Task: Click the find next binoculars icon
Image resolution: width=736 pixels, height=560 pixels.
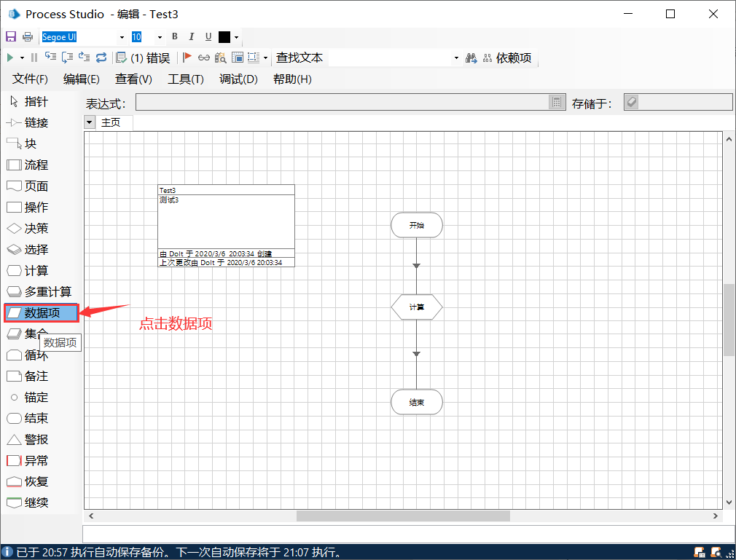Action: coord(471,58)
